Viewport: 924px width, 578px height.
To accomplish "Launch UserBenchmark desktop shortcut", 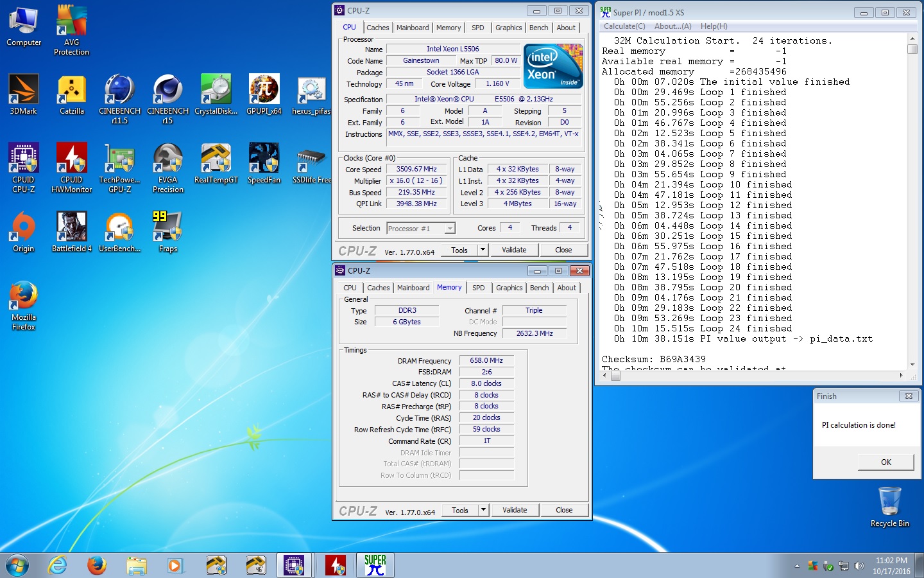I will click(119, 232).
